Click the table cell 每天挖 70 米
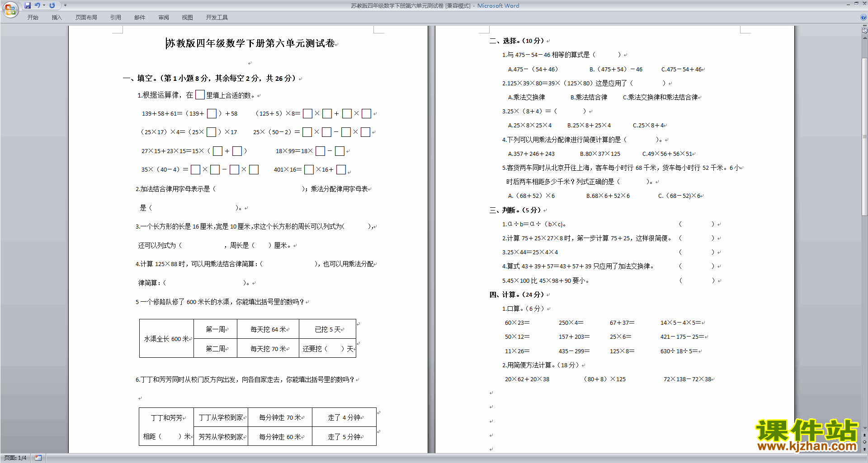 pos(268,348)
